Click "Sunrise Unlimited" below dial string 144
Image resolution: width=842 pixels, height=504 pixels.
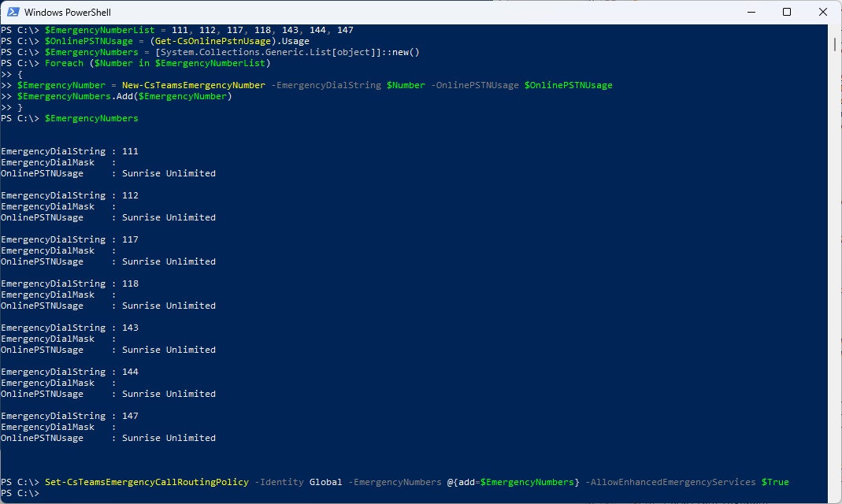[169, 394]
